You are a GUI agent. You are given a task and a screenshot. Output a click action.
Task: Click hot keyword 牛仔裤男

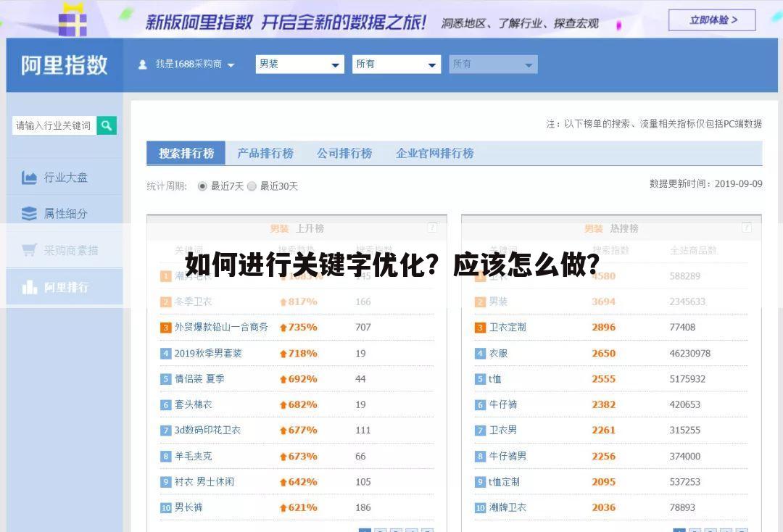point(507,456)
